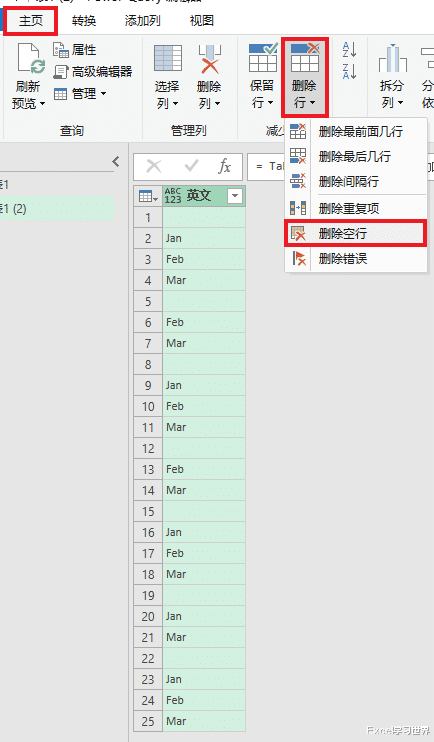This screenshot has height=742, width=434.
Task: Select the cell containing Jan in row 2
Action: point(204,238)
